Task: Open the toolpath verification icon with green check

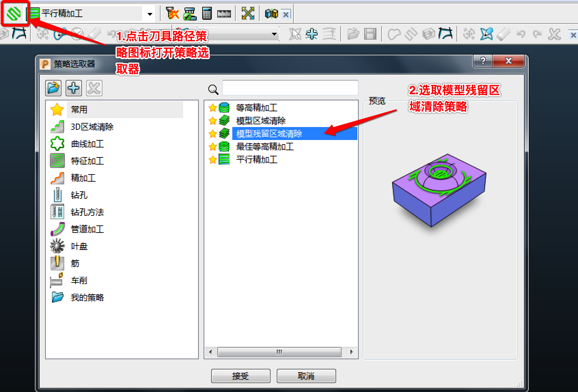Action: pyautogui.click(x=190, y=14)
